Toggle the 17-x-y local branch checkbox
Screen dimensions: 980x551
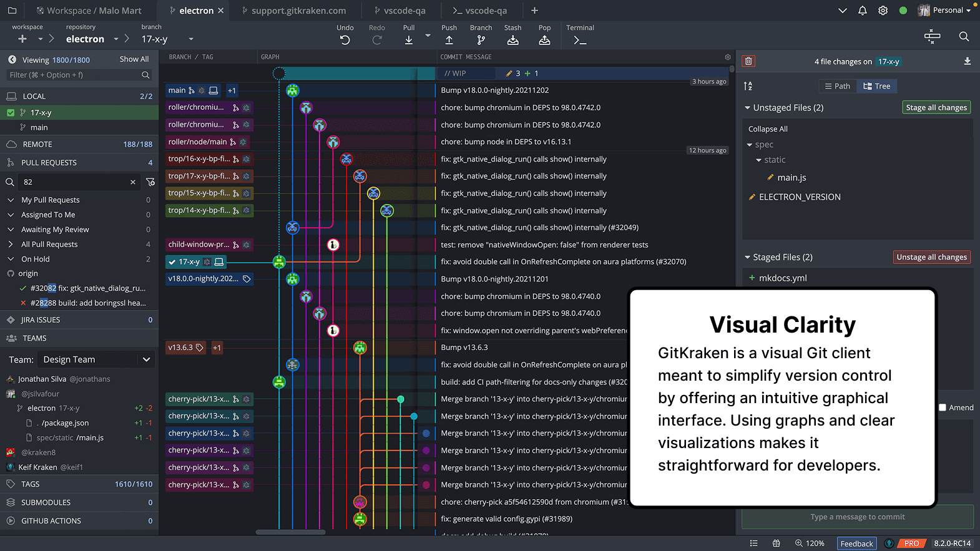pos(11,113)
